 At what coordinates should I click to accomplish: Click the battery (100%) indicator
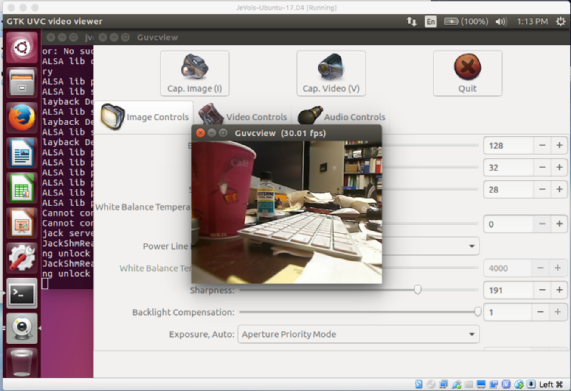point(466,21)
